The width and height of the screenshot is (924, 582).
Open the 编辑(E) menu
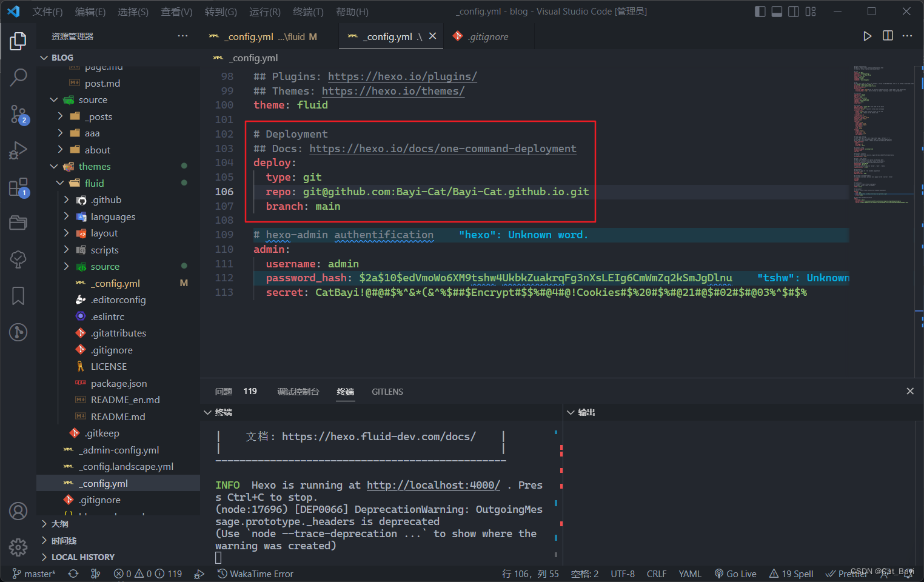[90, 12]
